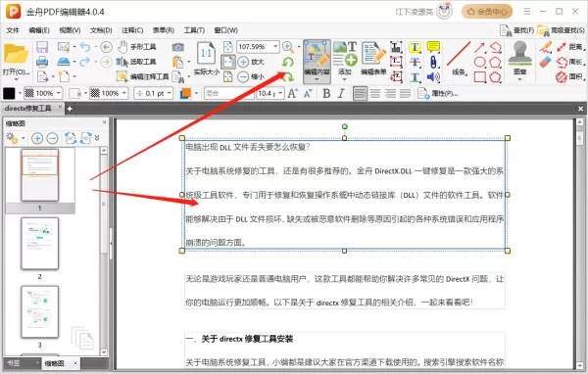
Task: Select the Hand tool (手形工具)
Action: tap(137, 47)
